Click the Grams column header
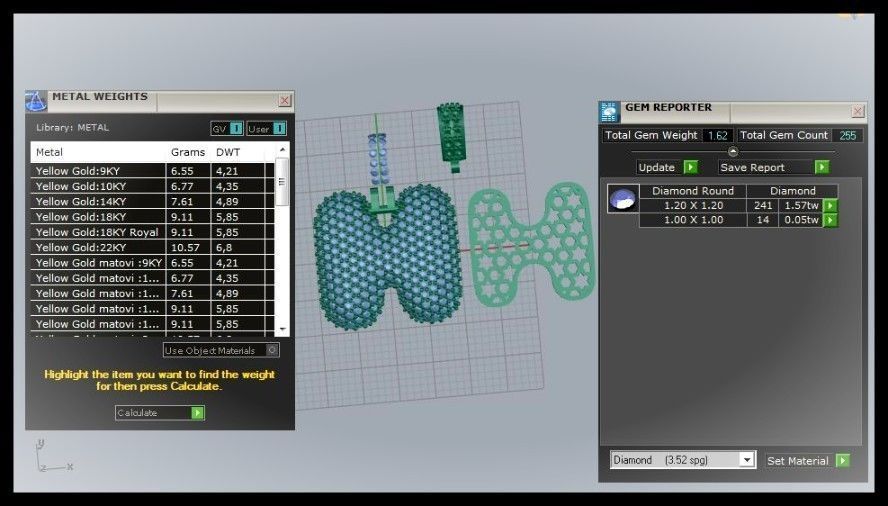 click(188, 152)
